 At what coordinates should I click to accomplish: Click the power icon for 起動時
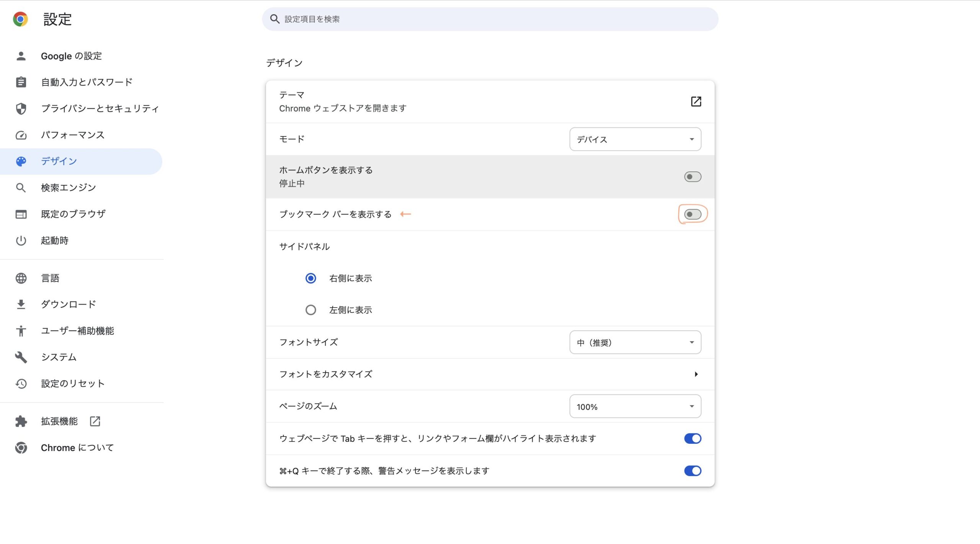coord(21,241)
